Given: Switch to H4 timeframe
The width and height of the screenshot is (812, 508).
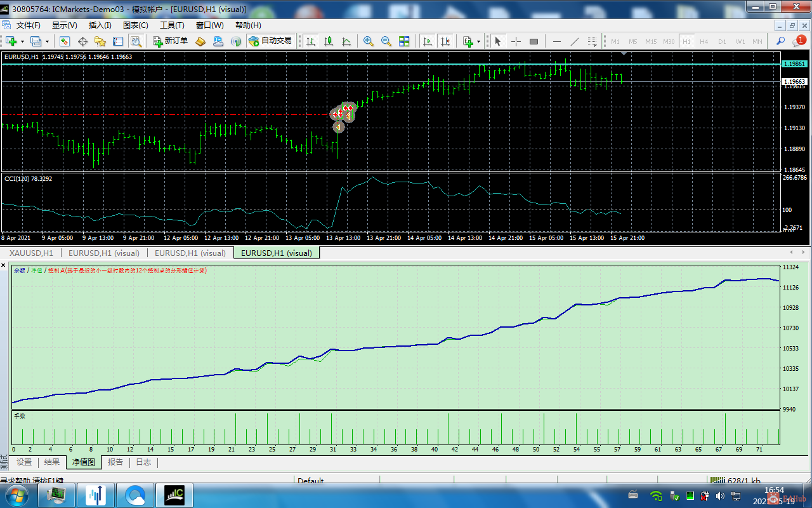Looking at the screenshot, I should (x=704, y=41).
